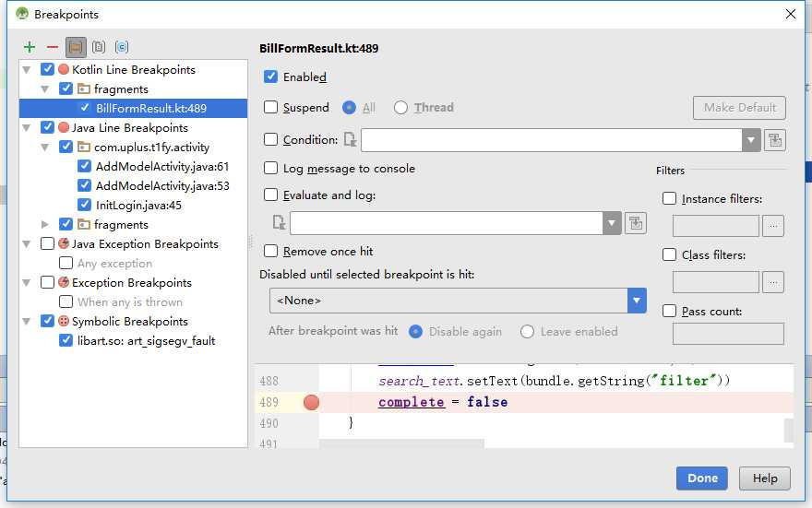Collapse com.uplus.t1fy.activity package node
812x508 pixels.
click(x=45, y=147)
